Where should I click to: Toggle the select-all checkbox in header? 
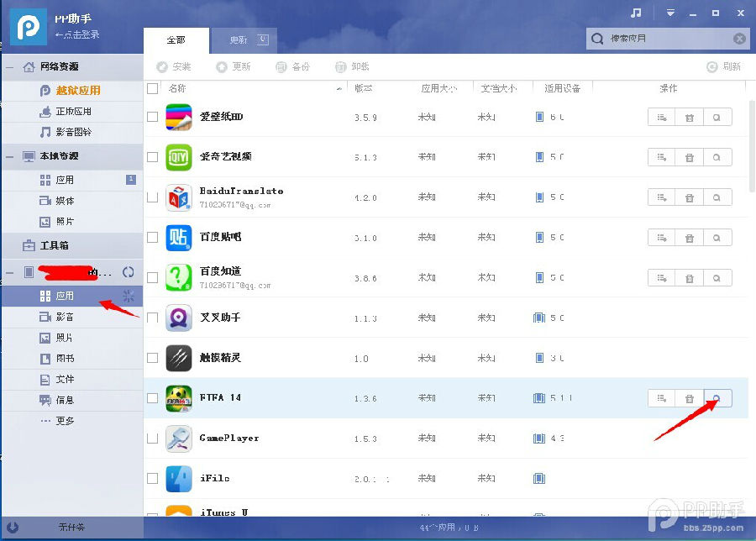[x=152, y=88]
